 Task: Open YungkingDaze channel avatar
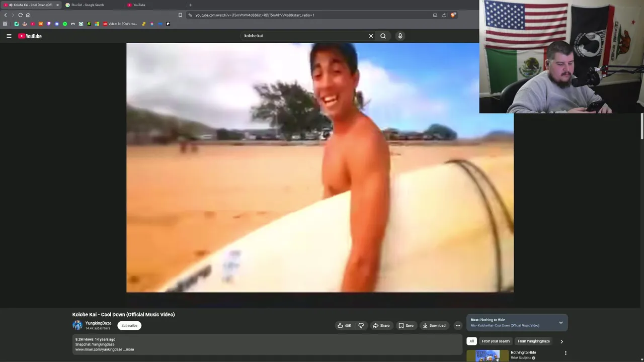tap(77, 325)
